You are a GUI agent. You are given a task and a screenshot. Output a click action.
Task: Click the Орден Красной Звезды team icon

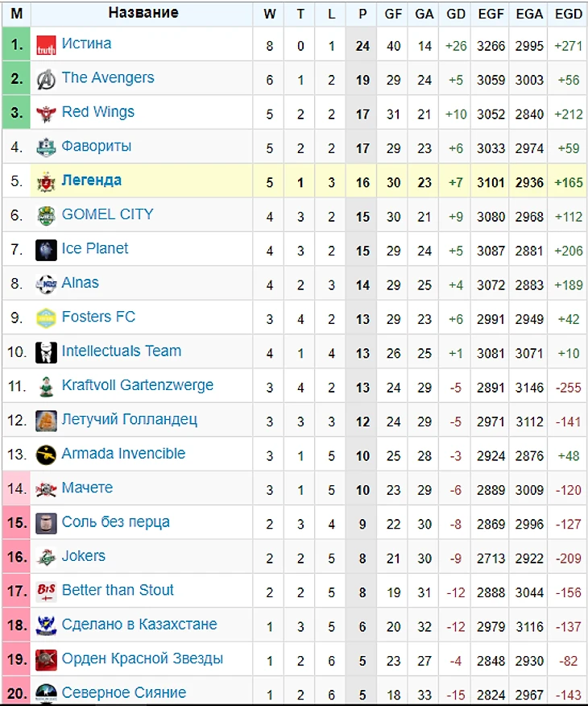[46, 660]
